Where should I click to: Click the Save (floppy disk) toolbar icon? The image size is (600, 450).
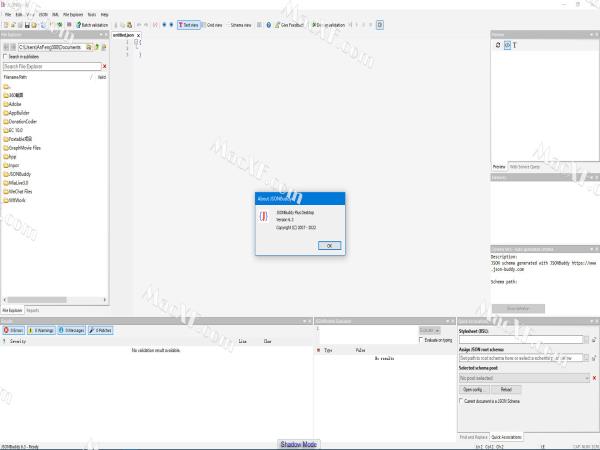27,25
